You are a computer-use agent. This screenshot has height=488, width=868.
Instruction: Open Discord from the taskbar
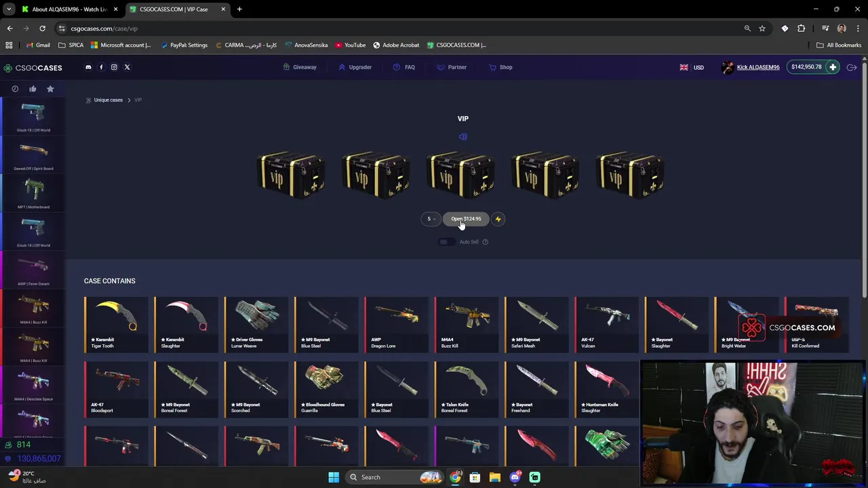pyautogui.click(x=515, y=477)
